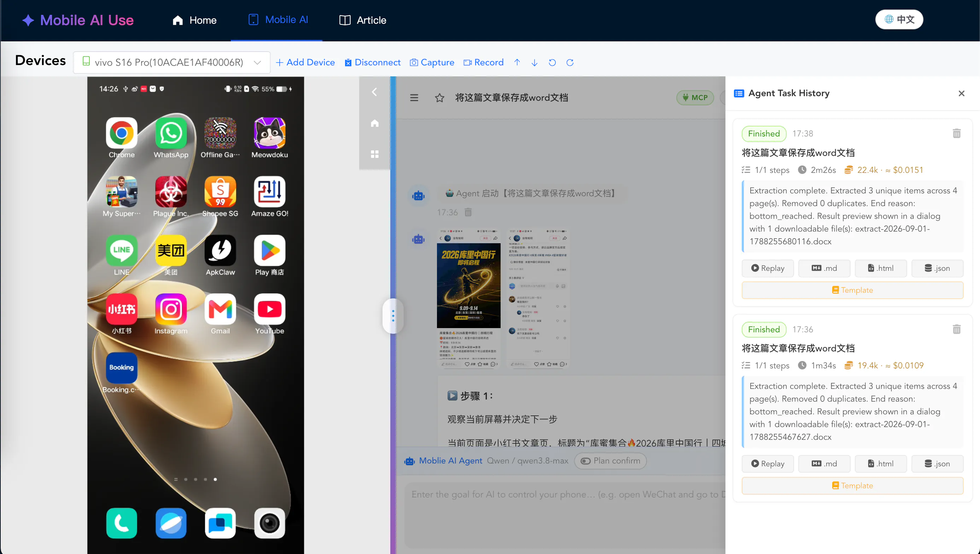The height and width of the screenshot is (554, 980).
Task: Download .md for the 17:38 task
Action: [824, 268]
